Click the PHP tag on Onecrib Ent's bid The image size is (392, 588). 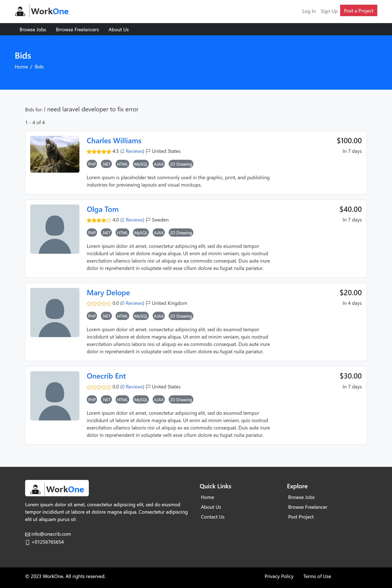coord(92,400)
